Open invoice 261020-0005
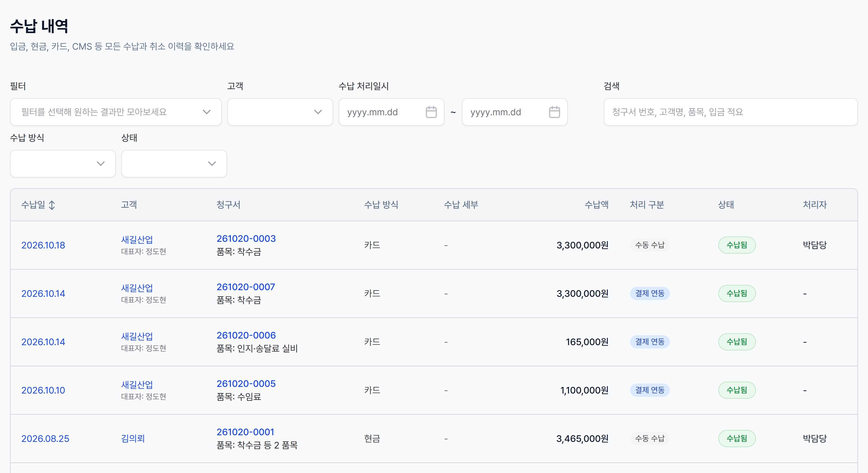The width and height of the screenshot is (868, 473). click(246, 383)
